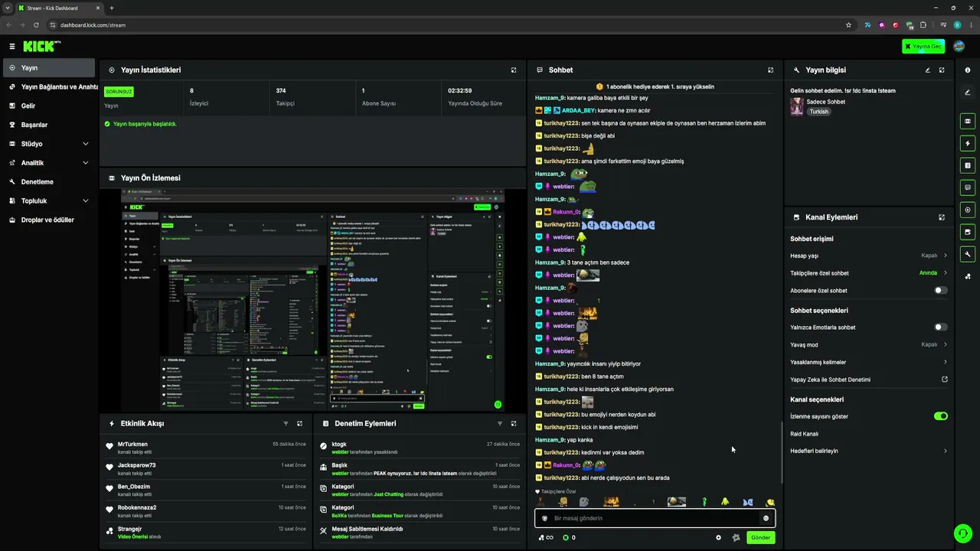980x551 pixels.
Task: Open Hesap yaşı setting chevron
Action: (946, 256)
